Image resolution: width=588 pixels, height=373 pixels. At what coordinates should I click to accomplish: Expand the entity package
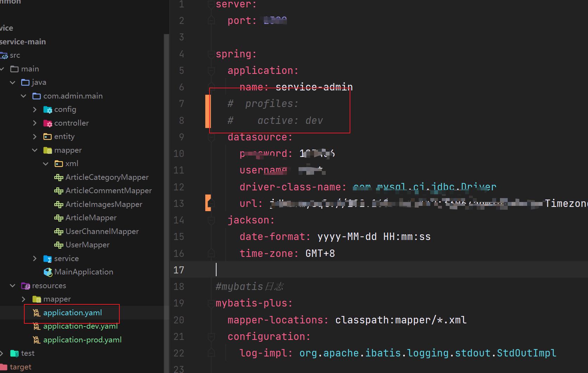tap(35, 136)
